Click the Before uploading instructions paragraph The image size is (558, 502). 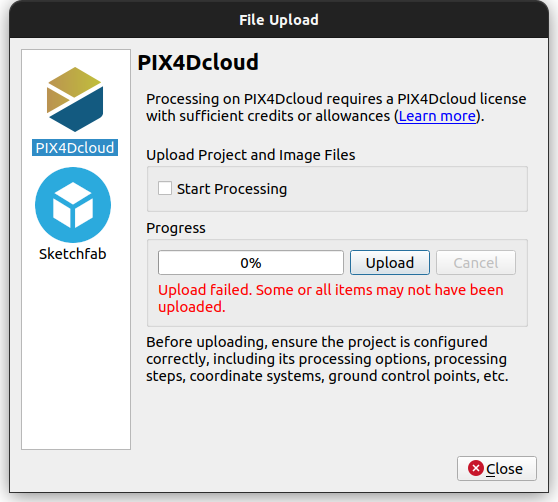click(327, 359)
